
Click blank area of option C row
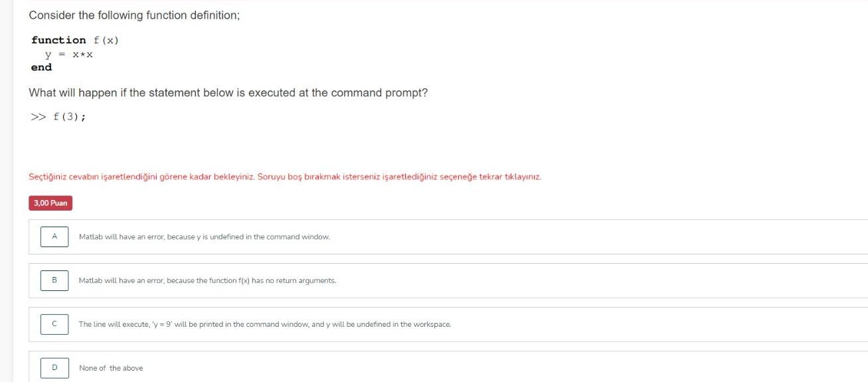tap(664, 324)
